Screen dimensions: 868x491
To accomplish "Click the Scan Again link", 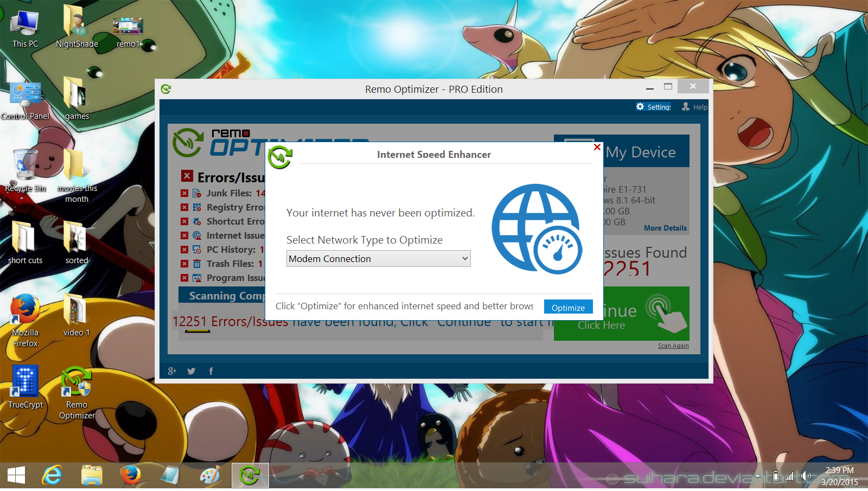I will click(673, 346).
